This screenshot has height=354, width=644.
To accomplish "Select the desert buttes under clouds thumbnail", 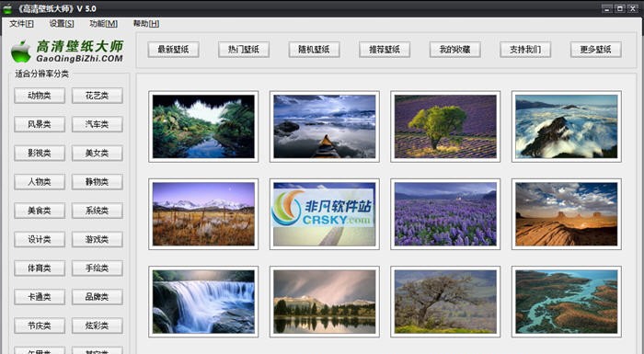I will click(x=567, y=214).
